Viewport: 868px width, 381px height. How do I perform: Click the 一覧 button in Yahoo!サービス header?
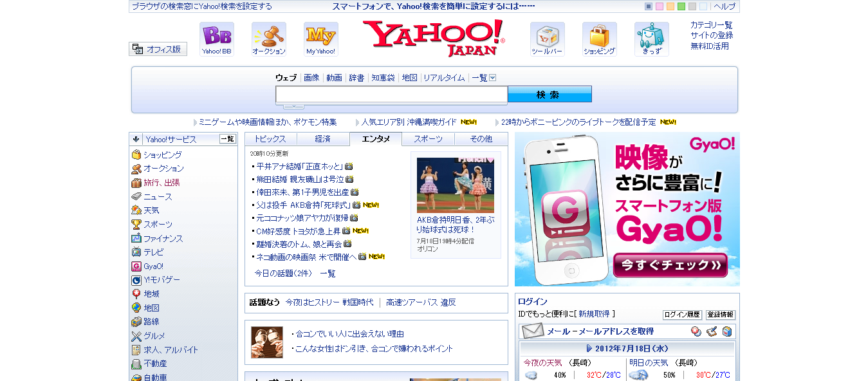(228, 139)
